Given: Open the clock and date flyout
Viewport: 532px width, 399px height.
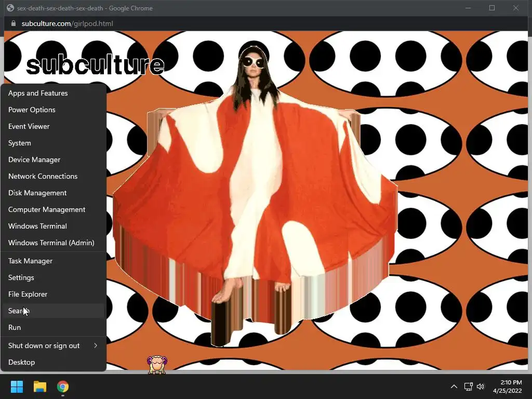Looking at the screenshot, I should (507, 387).
